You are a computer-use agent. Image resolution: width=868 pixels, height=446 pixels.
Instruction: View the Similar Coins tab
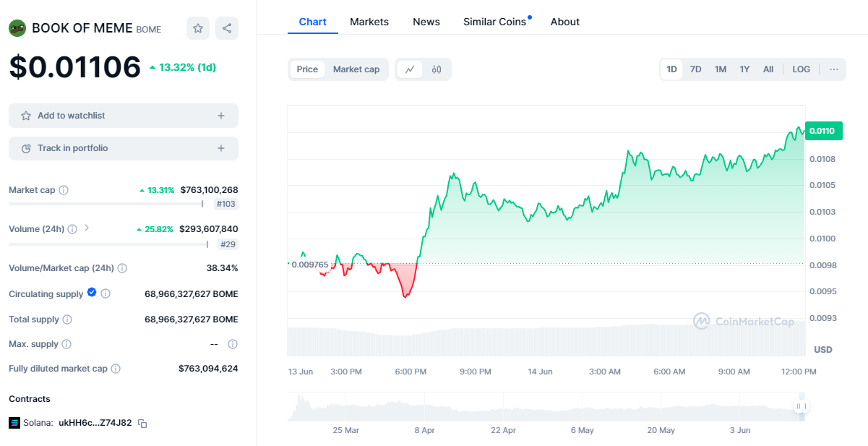point(495,22)
